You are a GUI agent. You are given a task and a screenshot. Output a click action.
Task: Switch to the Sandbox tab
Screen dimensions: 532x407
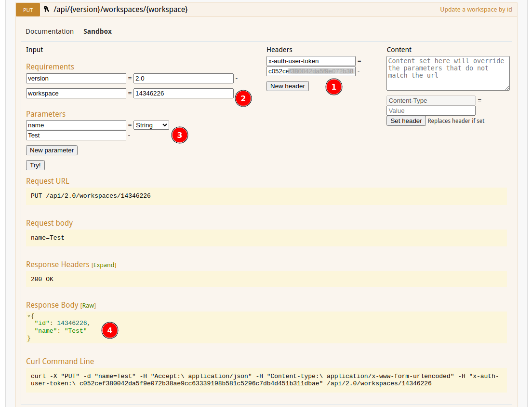[x=97, y=31]
